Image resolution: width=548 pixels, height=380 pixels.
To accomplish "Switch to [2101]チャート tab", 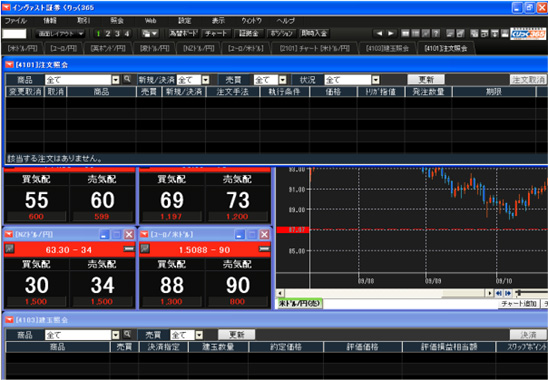I will click(315, 48).
